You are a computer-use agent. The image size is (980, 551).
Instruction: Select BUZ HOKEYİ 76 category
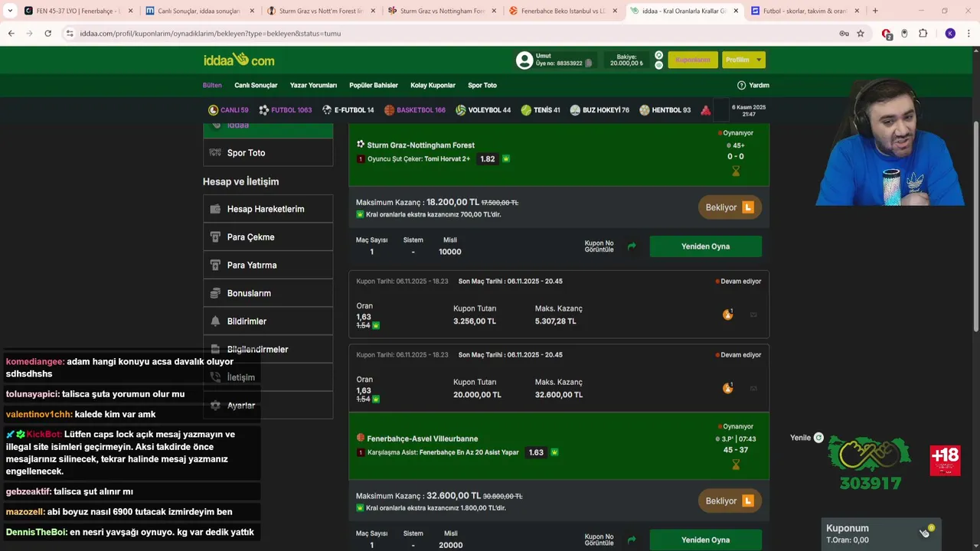pos(599,110)
